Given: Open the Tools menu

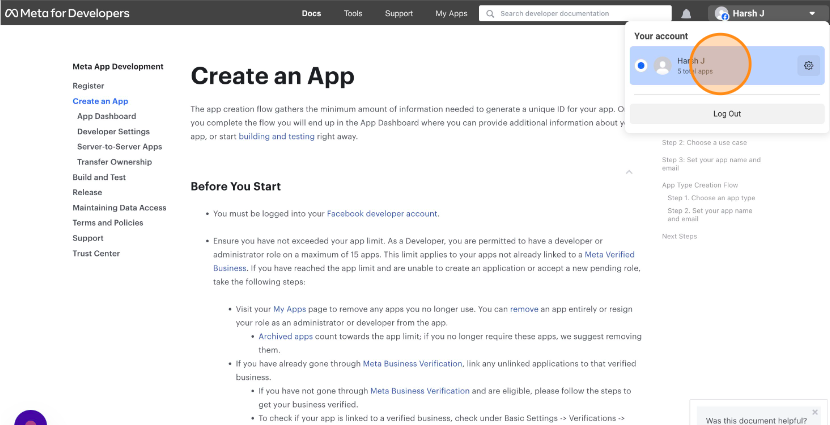Looking at the screenshot, I should [353, 14].
